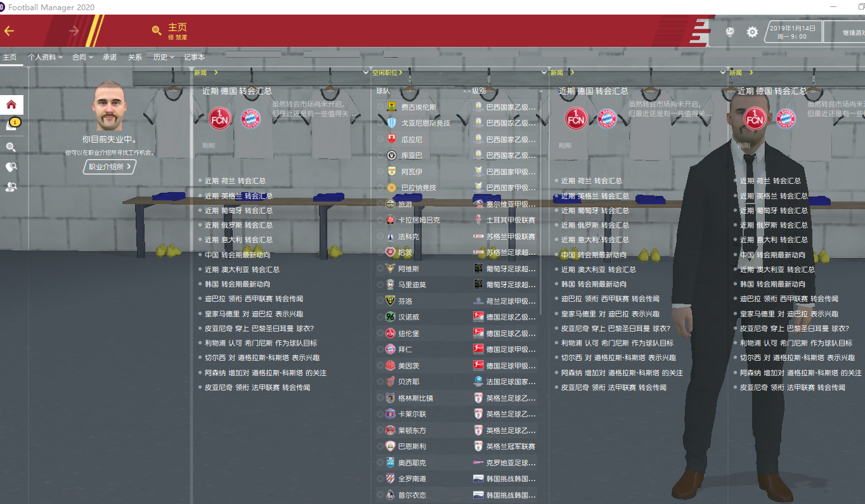Select the 法科克 job row

tap(457, 236)
